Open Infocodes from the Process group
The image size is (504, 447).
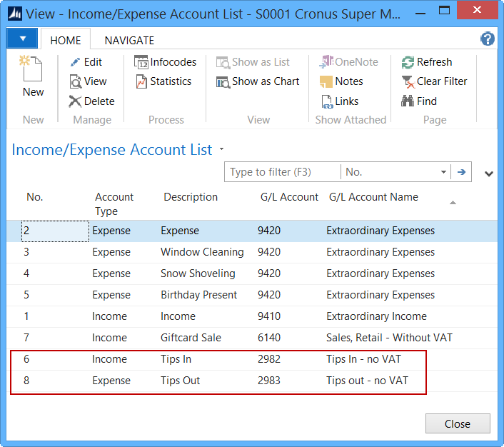click(x=165, y=62)
